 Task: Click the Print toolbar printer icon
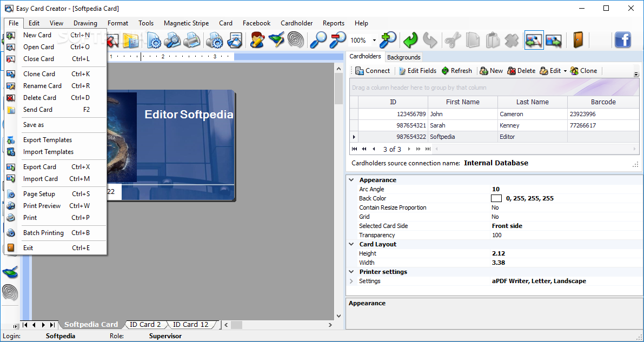pos(191,40)
